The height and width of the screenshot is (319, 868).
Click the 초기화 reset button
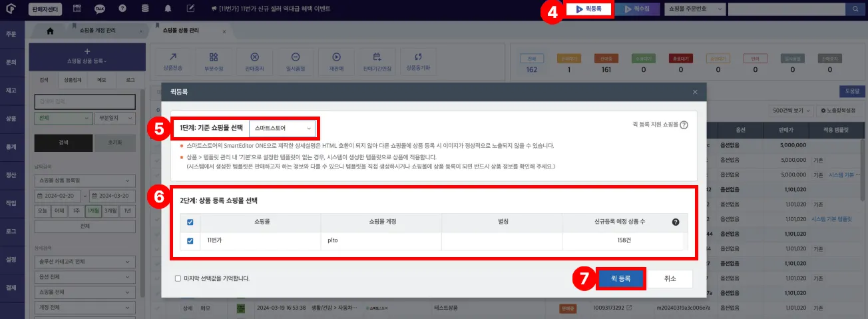coord(115,143)
